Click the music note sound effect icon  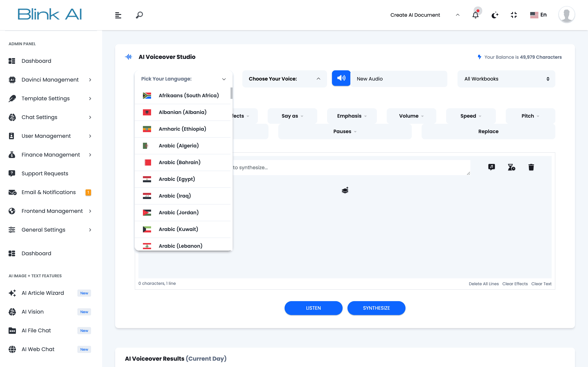(x=492, y=167)
